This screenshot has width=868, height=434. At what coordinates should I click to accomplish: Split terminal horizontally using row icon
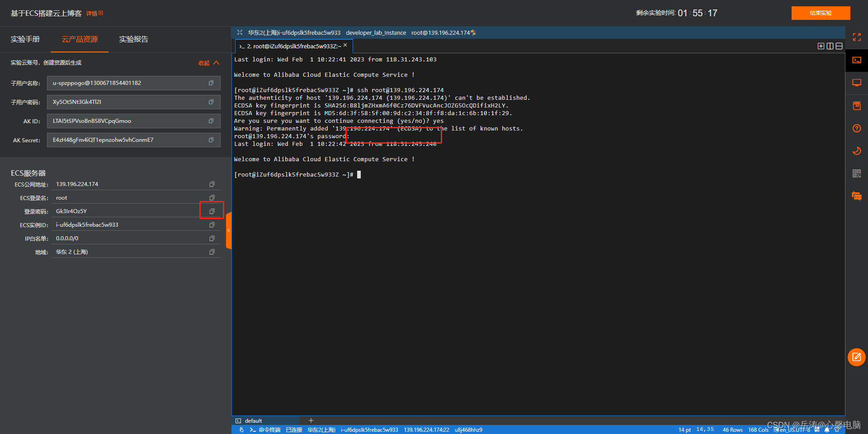click(839, 46)
